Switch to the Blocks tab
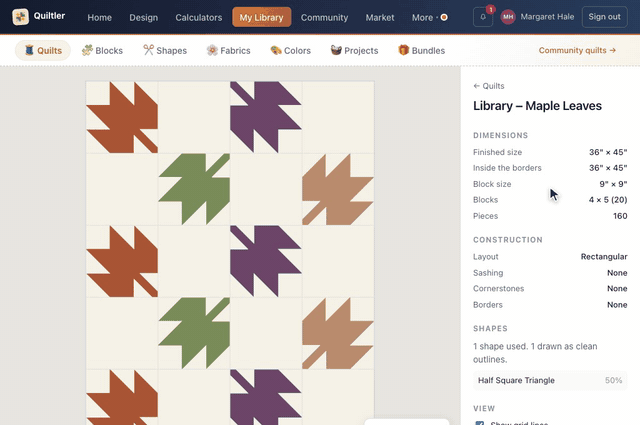The width and height of the screenshot is (640, 425). coord(102,51)
